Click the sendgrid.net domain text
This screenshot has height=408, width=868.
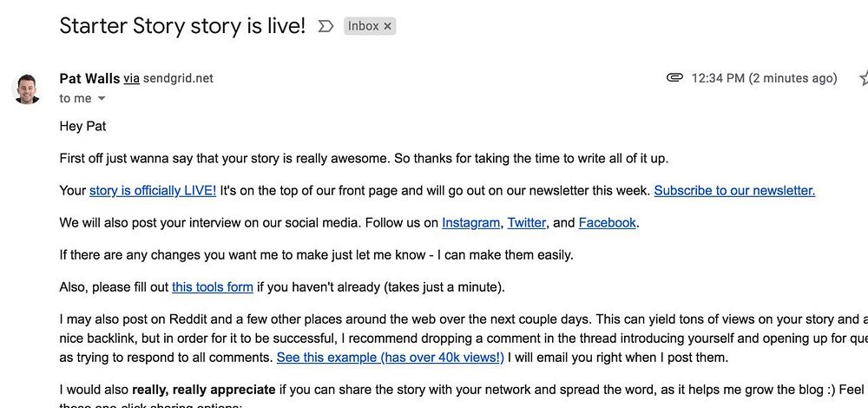click(178, 78)
